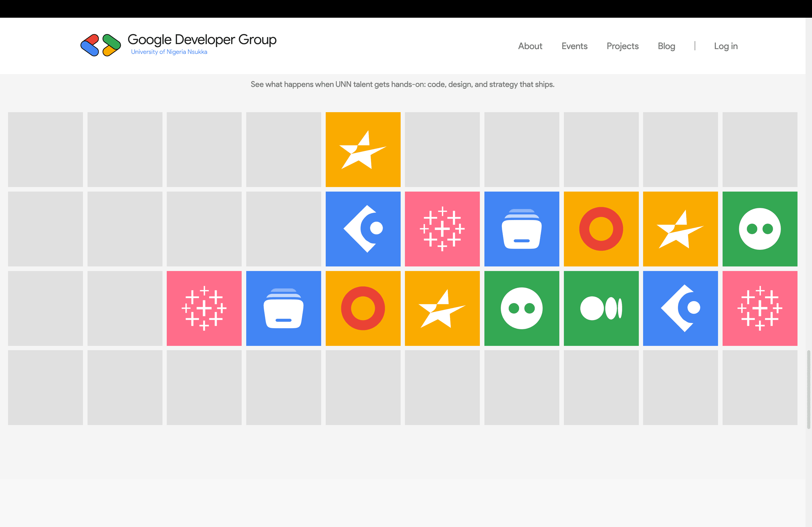Select the middle-row red ring tile
Viewport: 812px width, 527px height.
[601, 229]
